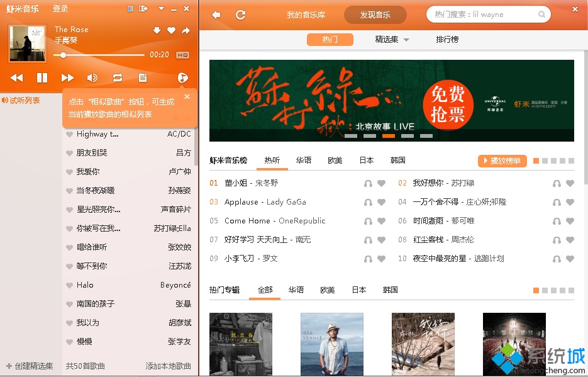
Task: Listen to 夜空中最亮的星 with headphone icon
Action: 557,259
